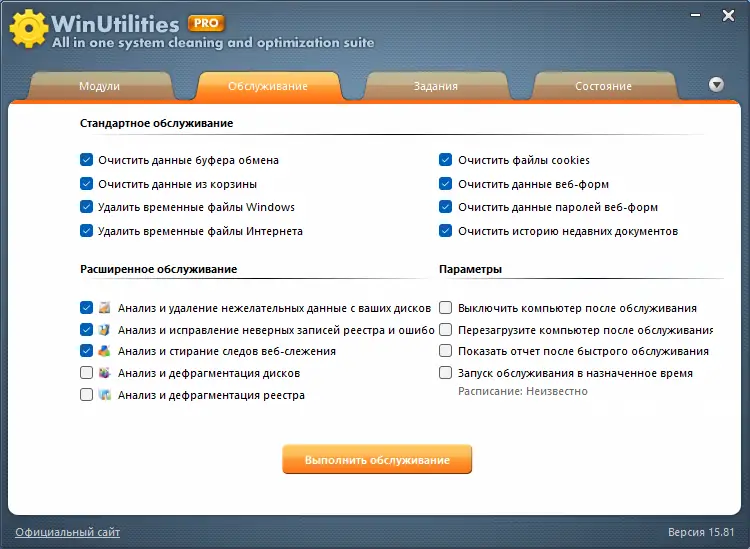Click the PRO badge in title

pos(206,22)
